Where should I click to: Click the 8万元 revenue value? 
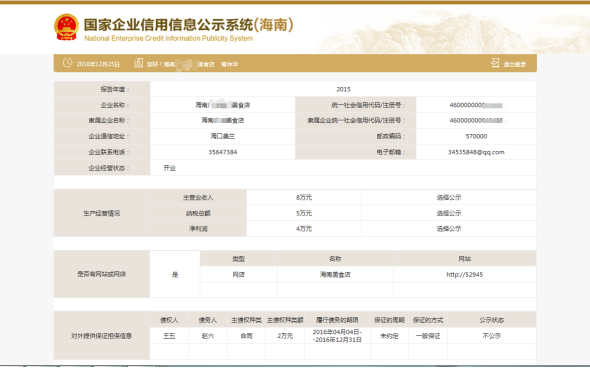pyautogui.click(x=304, y=198)
